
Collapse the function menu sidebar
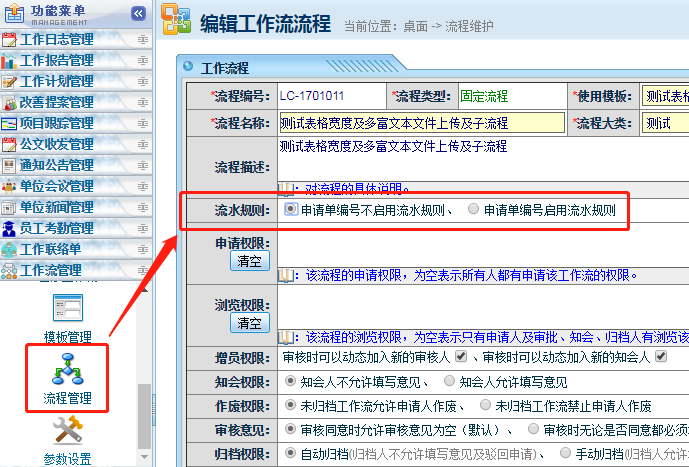(138, 14)
